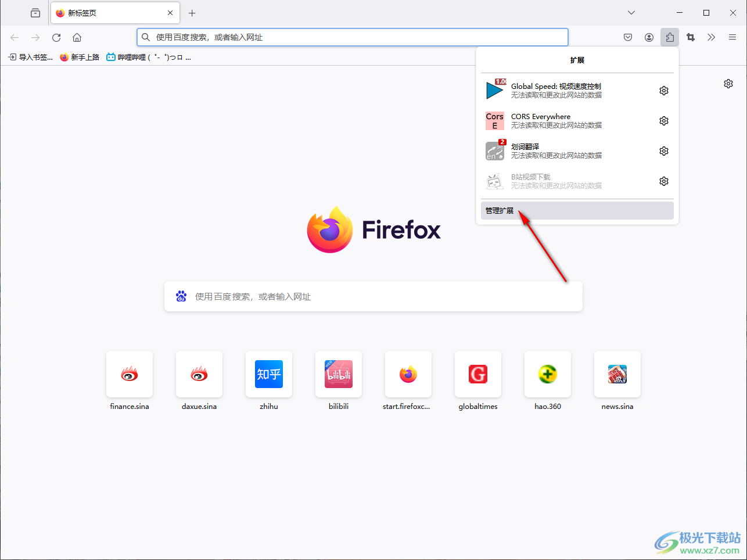Open 导入书签 bookmark item
Viewport: 747px width, 560px height.
pos(30,57)
